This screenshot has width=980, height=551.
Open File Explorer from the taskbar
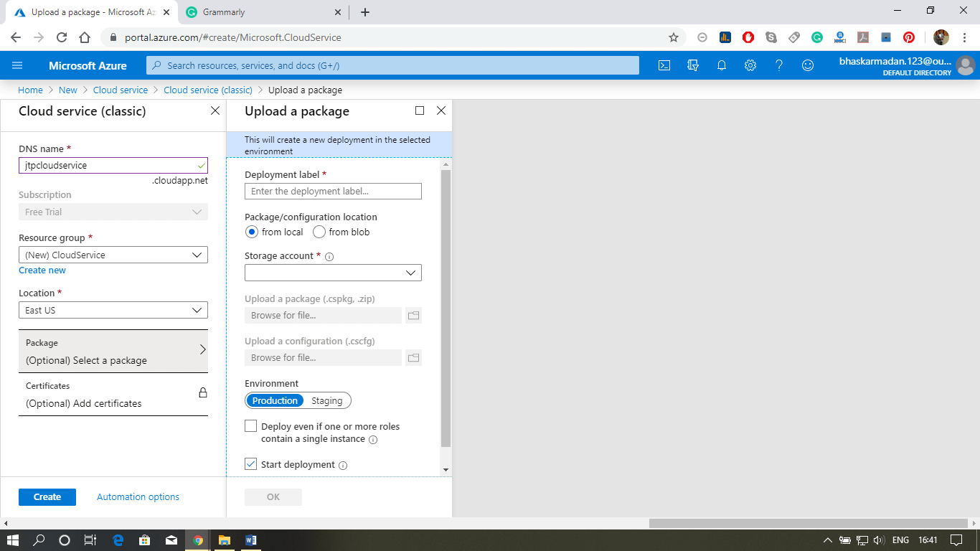224,540
